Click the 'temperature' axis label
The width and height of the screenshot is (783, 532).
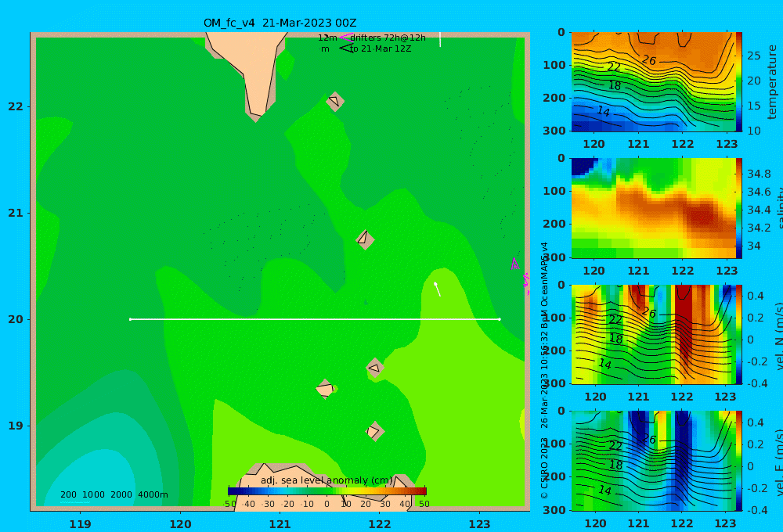772,82
